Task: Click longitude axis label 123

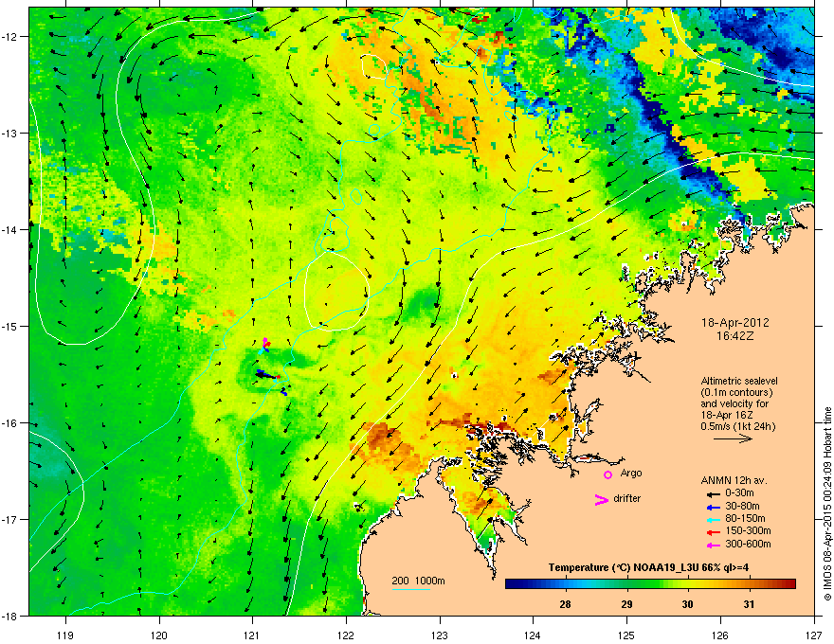Action: point(440,635)
